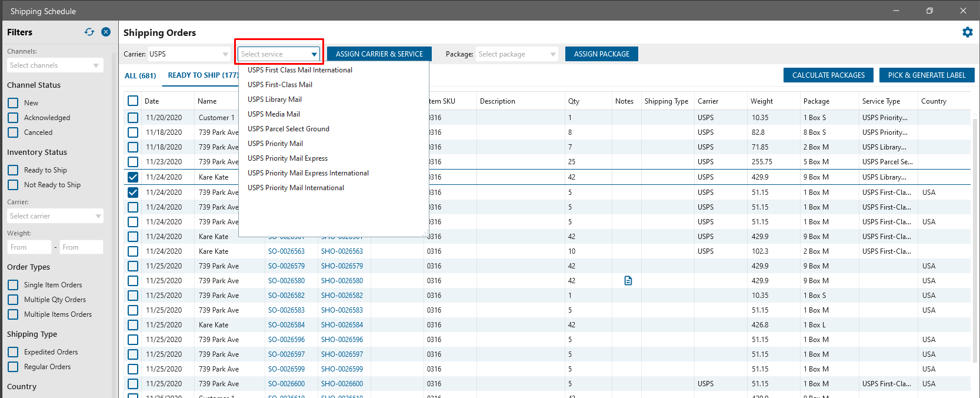Screen dimensions: 980x398
Task: Open settings via the gear icon
Action: 967,32
